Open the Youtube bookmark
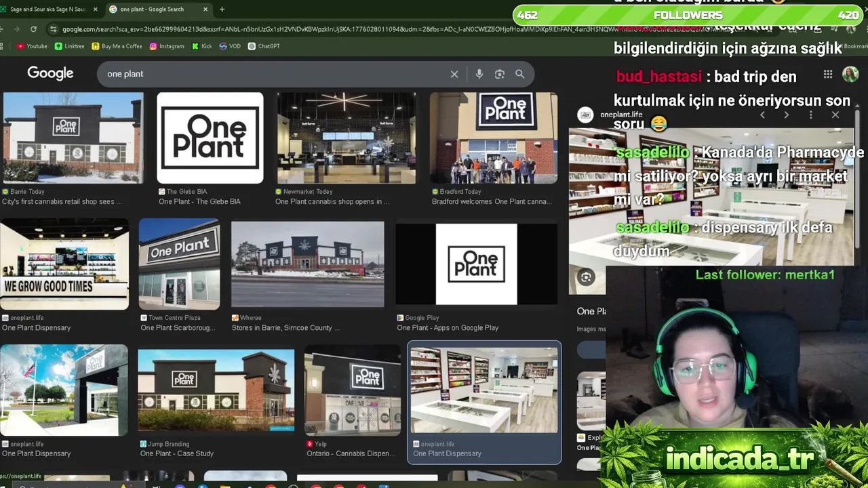868x488 pixels. click(32, 46)
